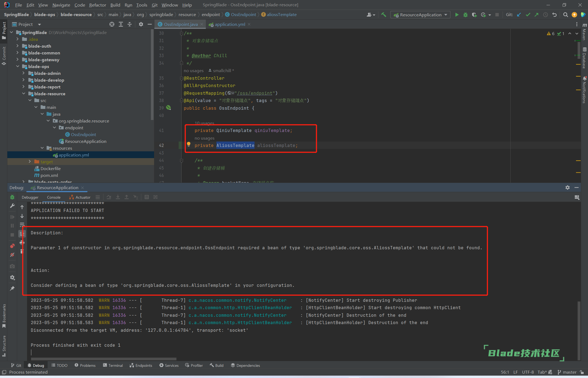Open Endpoints tool window
The width and height of the screenshot is (588, 378).
141,365
